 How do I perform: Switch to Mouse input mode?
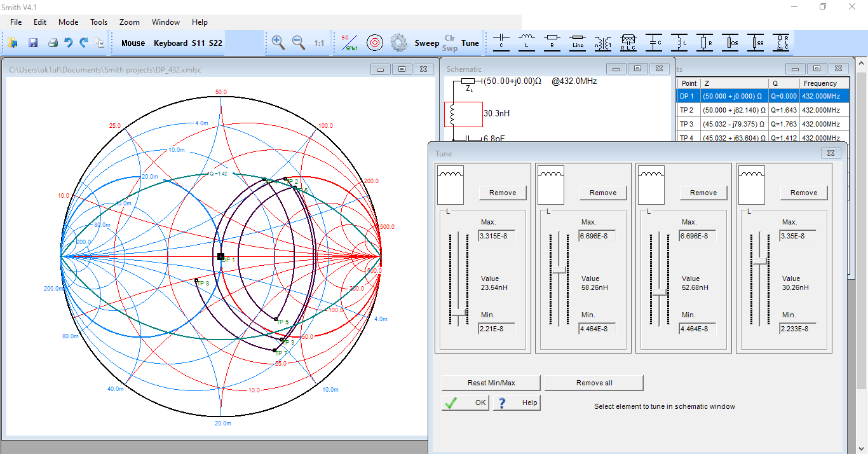coord(133,43)
